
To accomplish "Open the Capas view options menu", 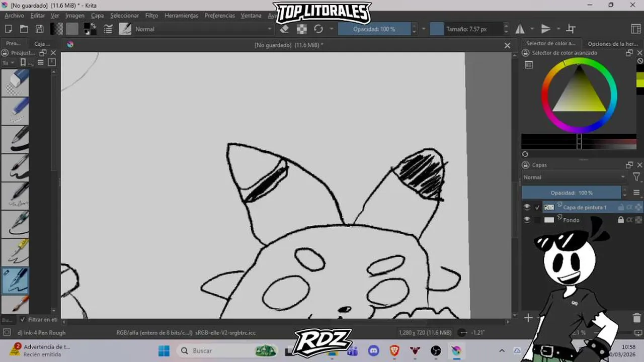I will click(x=636, y=193).
